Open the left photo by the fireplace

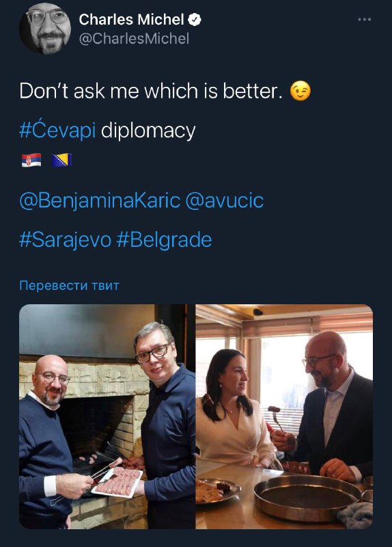click(x=107, y=416)
